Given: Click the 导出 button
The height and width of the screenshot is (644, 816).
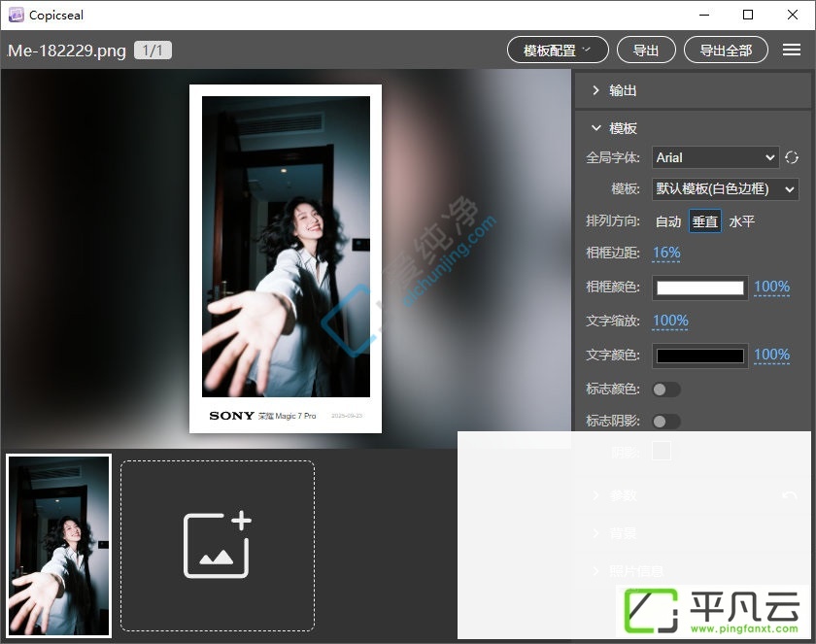Looking at the screenshot, I should [x=646, y=50].
